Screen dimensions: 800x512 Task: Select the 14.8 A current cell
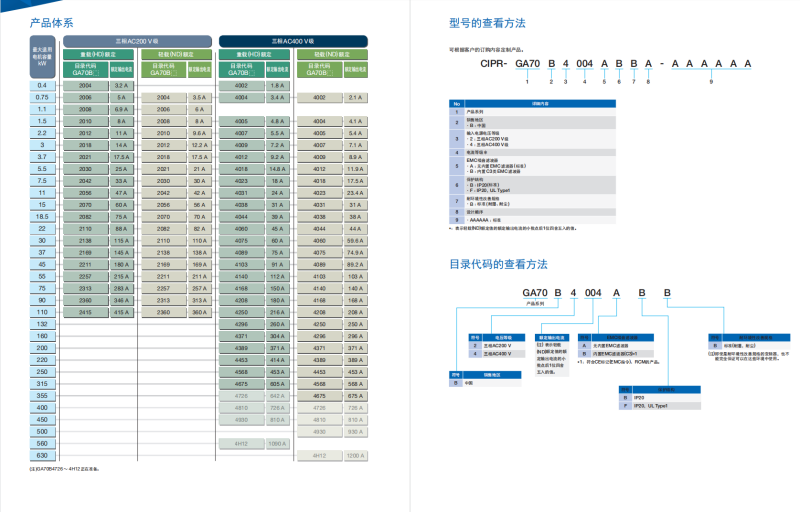click(278, 169)
